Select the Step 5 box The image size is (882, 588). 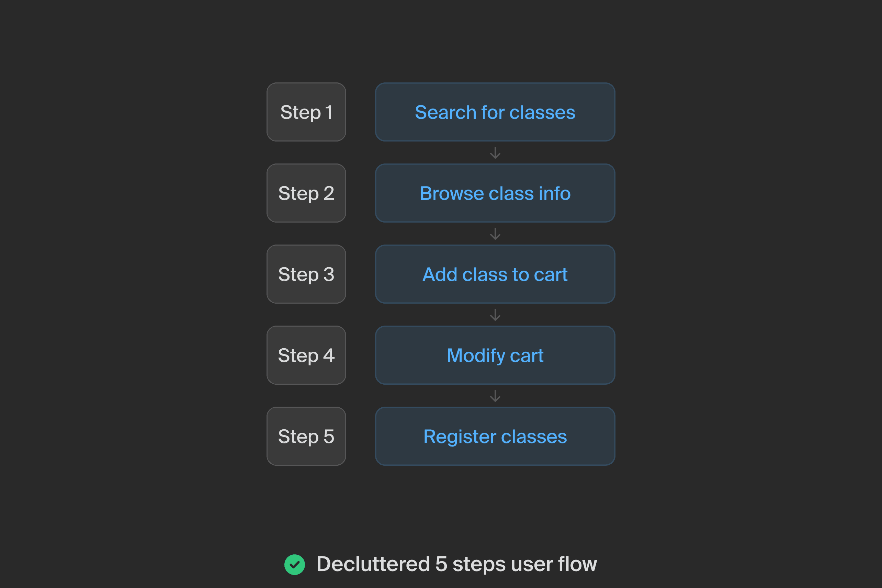pos(306,436)
